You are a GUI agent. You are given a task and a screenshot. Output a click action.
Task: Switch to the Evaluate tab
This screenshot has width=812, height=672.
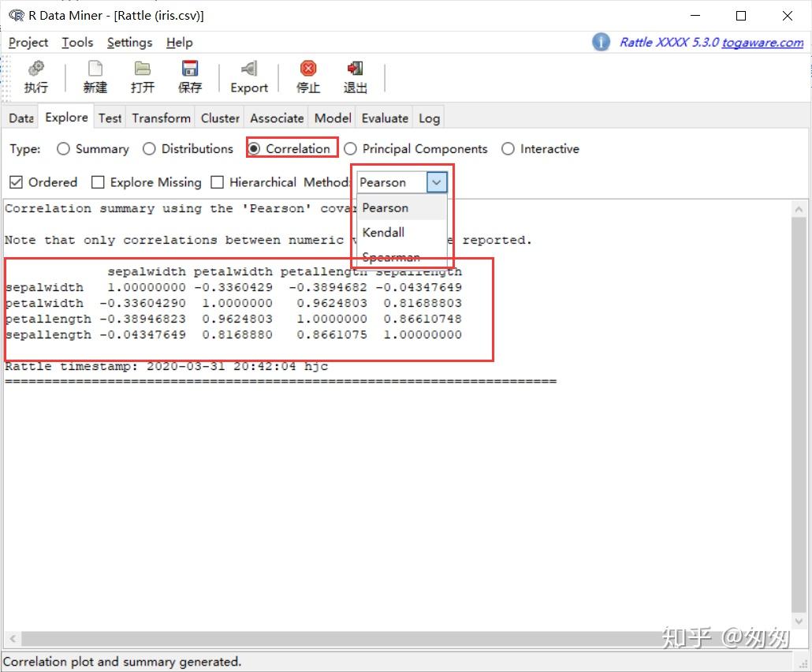point(385,118)
